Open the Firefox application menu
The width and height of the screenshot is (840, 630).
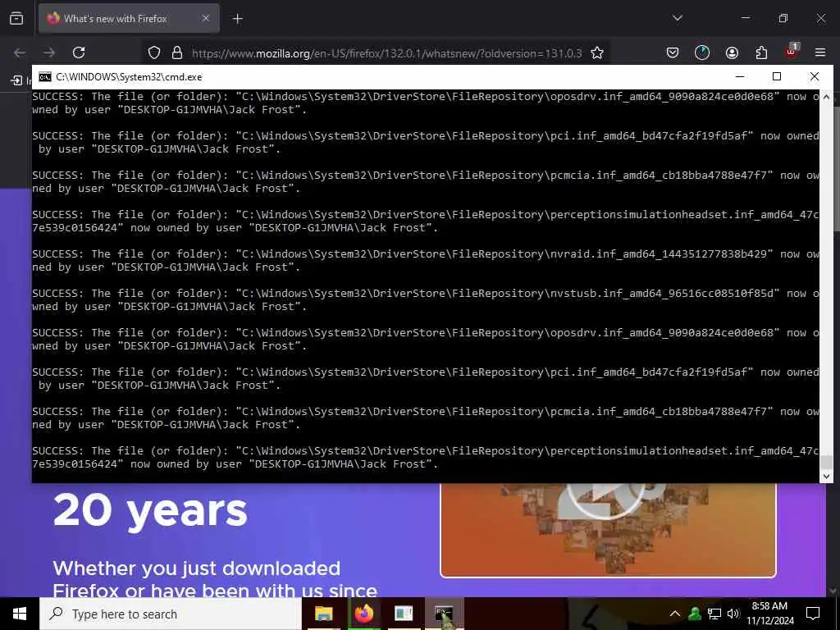(820, 52)
